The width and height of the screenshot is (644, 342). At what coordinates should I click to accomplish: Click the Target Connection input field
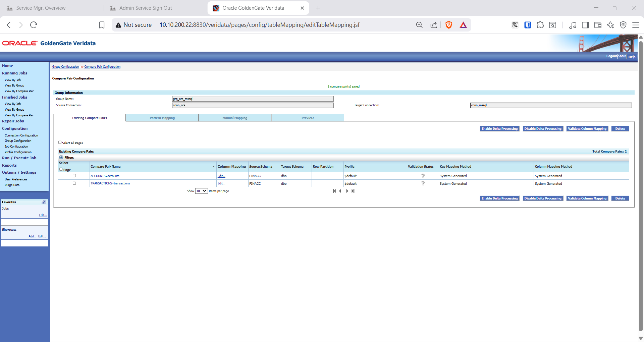[551, 105]
